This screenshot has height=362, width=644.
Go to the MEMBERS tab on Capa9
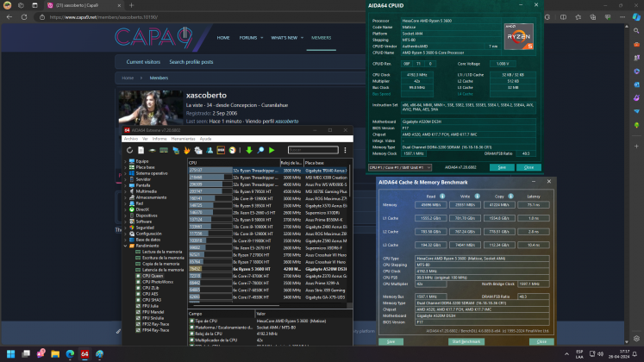[322, 38]
